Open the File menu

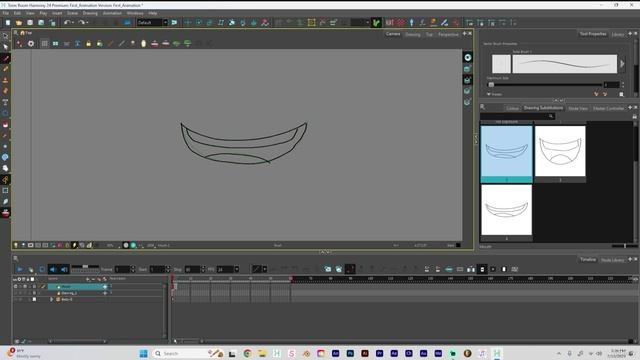click(6, 13)
